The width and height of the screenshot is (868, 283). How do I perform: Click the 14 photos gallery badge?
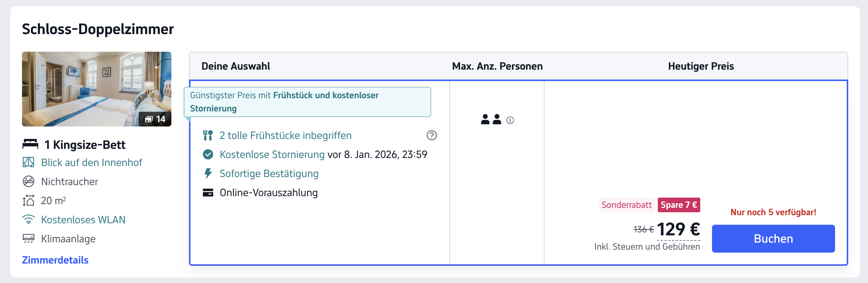(x=155, y=119)
